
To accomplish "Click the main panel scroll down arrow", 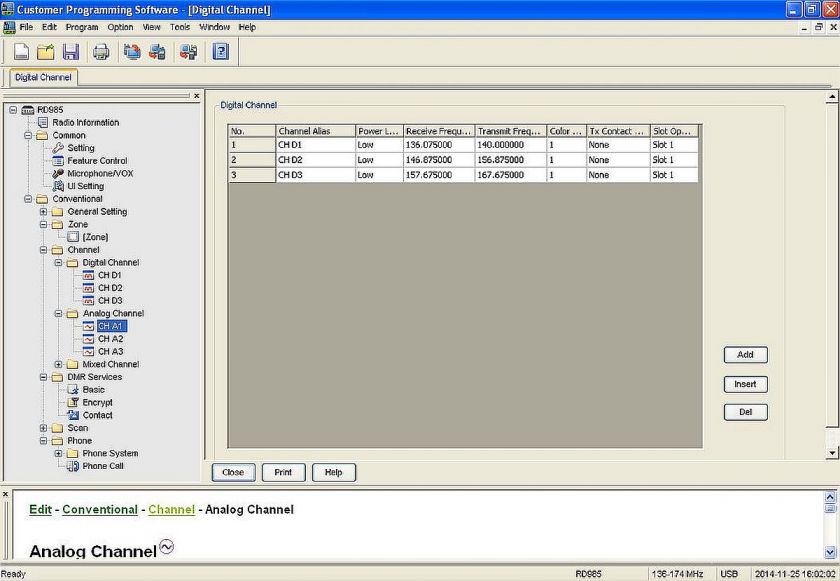I will point(831,453).
